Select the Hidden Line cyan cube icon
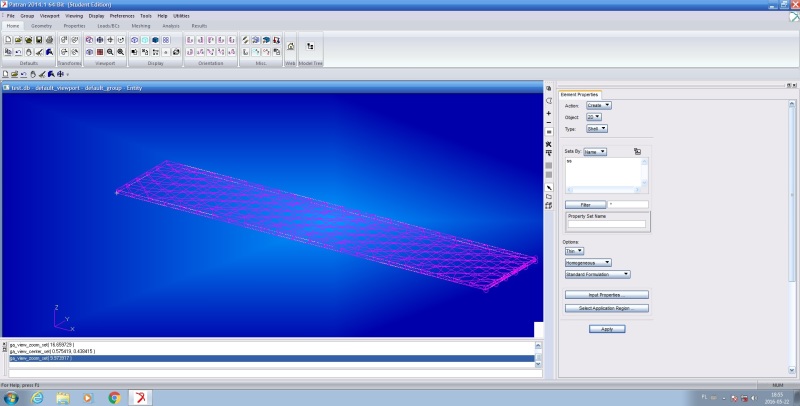Image resolution: width=800 pixels, height=406 pixels. pyautogui.click(x=145, y=40)
